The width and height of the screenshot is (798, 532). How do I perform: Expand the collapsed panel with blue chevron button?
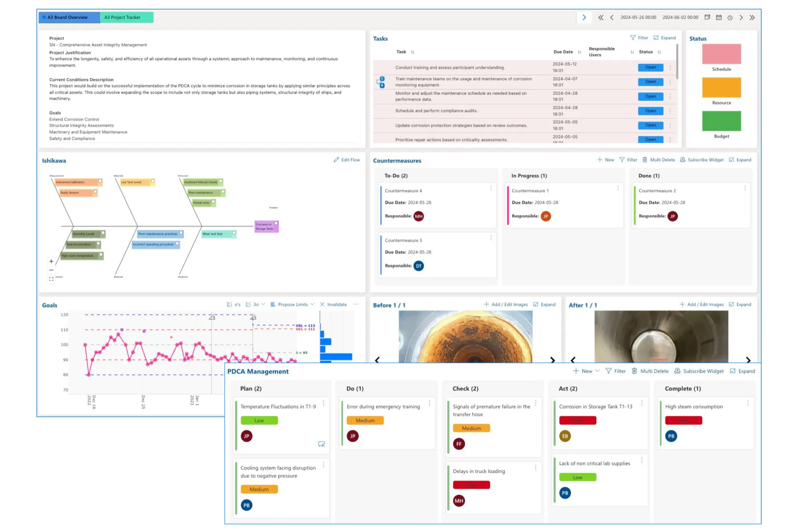pos(584,18)
